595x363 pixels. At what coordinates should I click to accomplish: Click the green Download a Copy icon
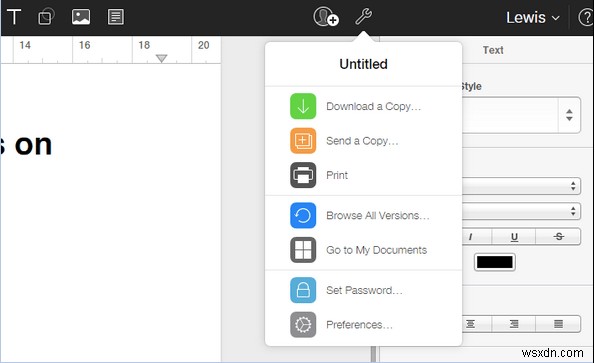[x=303, y=106]
